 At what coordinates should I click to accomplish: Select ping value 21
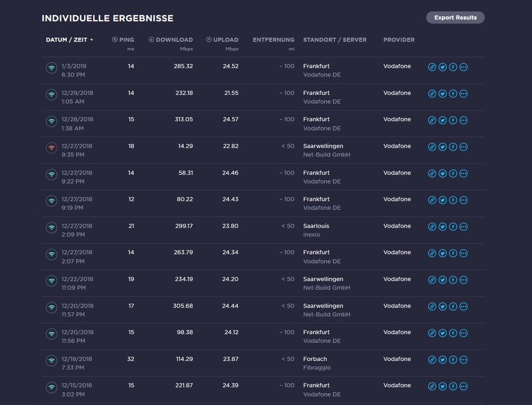point(132,226)
